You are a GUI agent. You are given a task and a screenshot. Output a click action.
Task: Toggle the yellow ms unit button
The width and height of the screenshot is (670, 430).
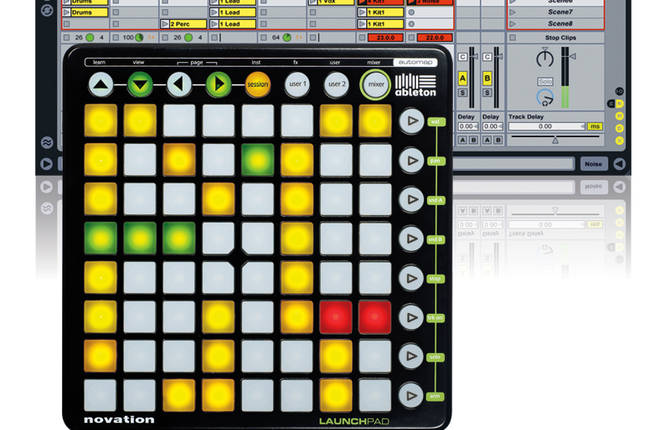coord(595,127)
